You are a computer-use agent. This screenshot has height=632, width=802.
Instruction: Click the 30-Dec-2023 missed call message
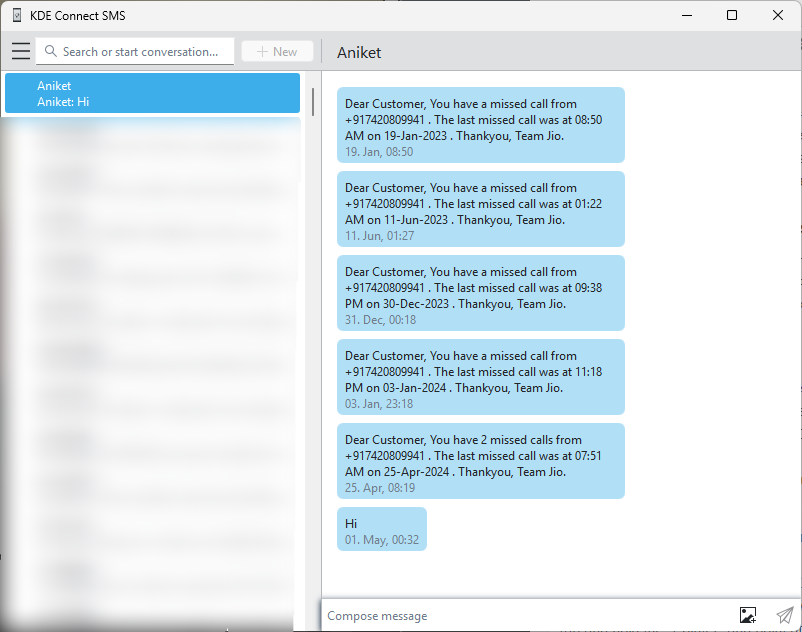(480, 293)
